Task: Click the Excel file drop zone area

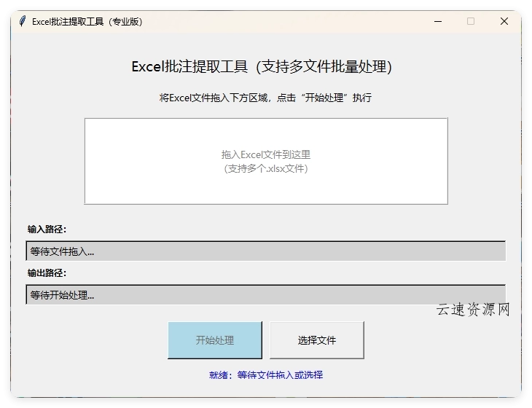Action: [266, 162]
